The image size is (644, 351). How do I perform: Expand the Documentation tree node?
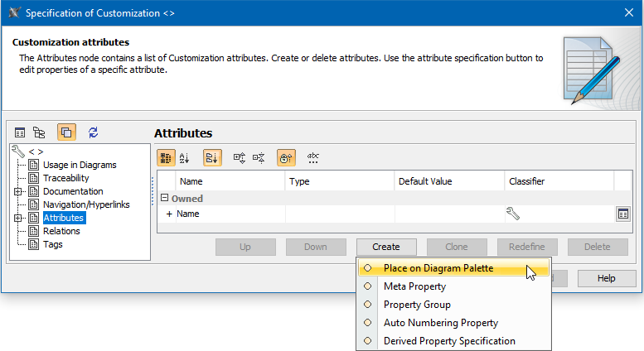click(17, 191)
